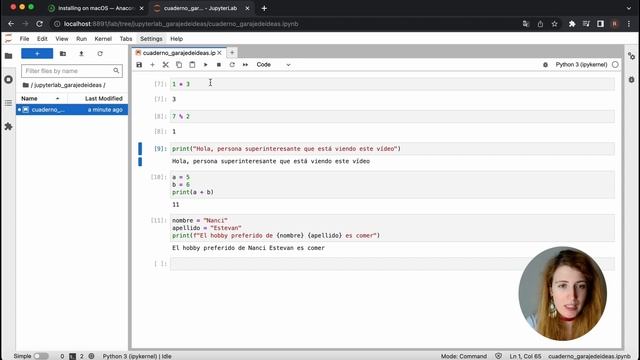Open the File Browser sidebar folder icon
Viewport: 640px width, 360px height.
tap(9, 56)
